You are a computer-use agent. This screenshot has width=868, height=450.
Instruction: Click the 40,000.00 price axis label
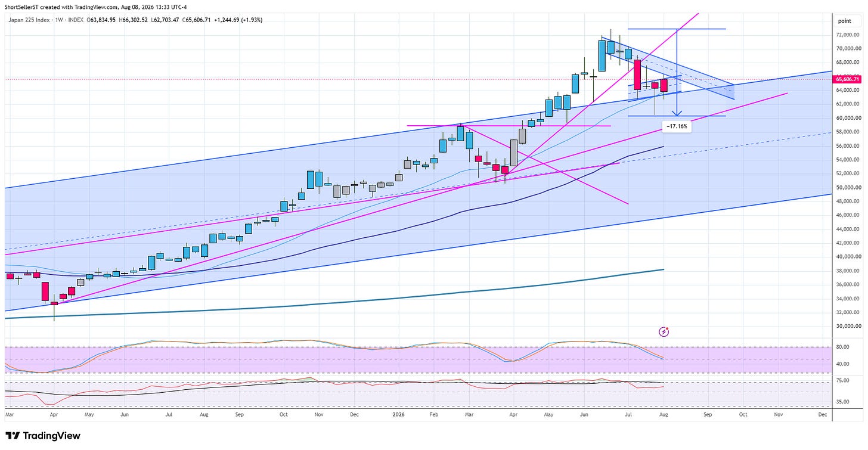pos(847,257)
